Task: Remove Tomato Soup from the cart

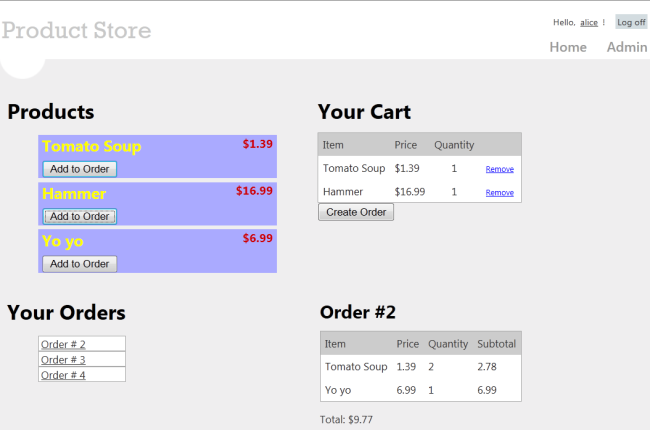Action: [499, 169]
